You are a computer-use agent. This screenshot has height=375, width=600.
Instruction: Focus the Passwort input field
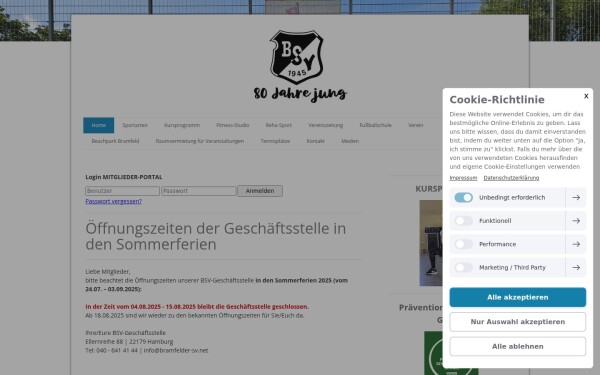[199, 191]
